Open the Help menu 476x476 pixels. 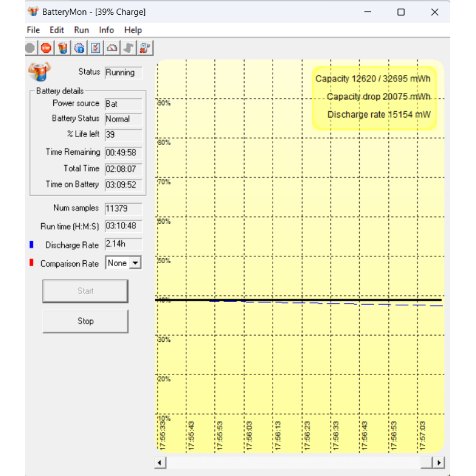point(133,30)
